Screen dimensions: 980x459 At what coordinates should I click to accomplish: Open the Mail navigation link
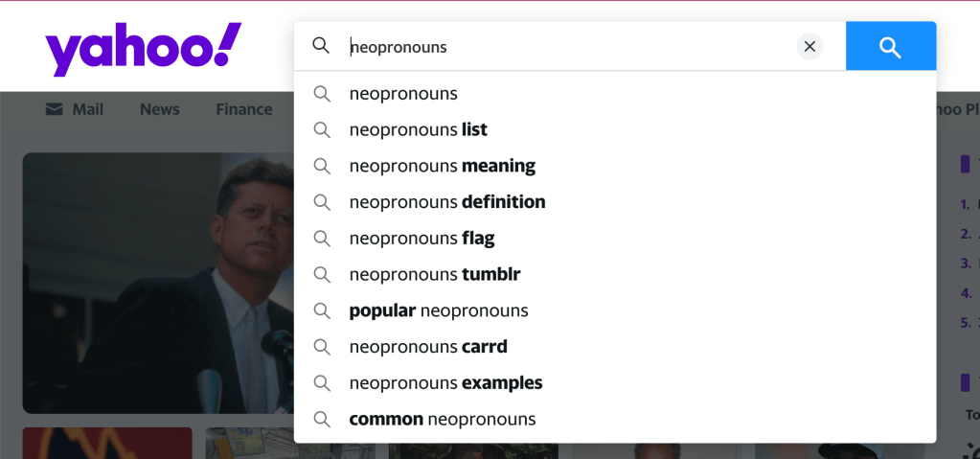[x=87, y=109]
